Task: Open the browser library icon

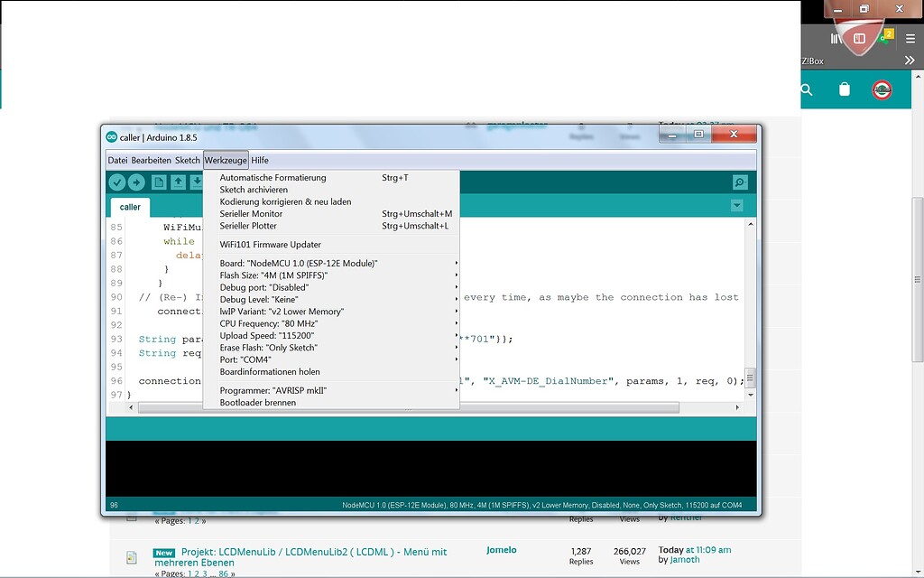Action: (836, 39)
